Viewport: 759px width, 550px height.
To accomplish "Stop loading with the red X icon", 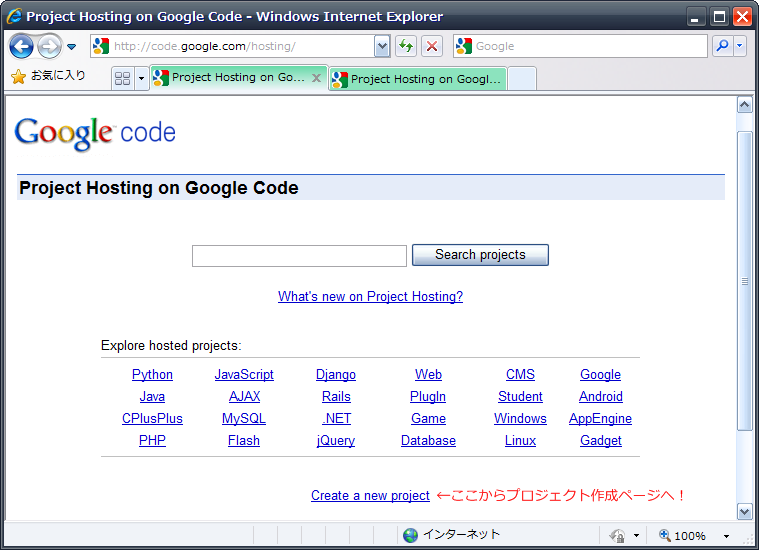I will (x=432, y=46).
